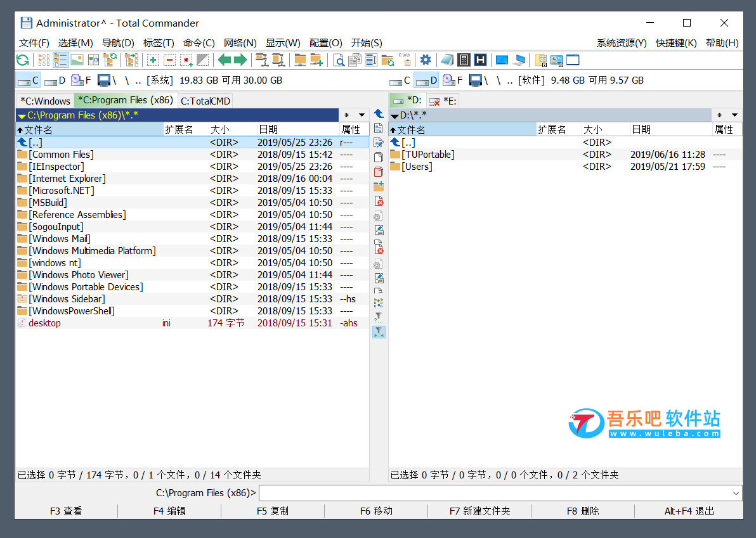The width and height of the screenshot is (756, 538).
Task: Open right panel directory history dropdown
Action: point(734,115)
